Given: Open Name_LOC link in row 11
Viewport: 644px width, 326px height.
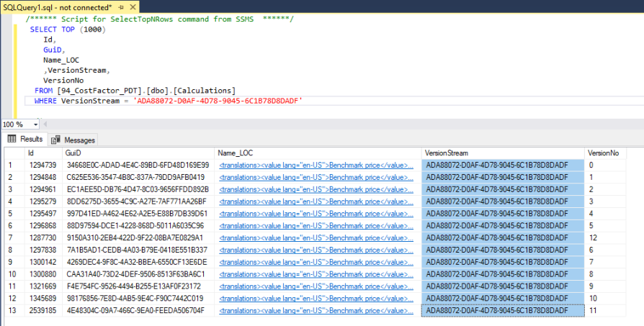Looking at the screenshot, I should (316, 286).
